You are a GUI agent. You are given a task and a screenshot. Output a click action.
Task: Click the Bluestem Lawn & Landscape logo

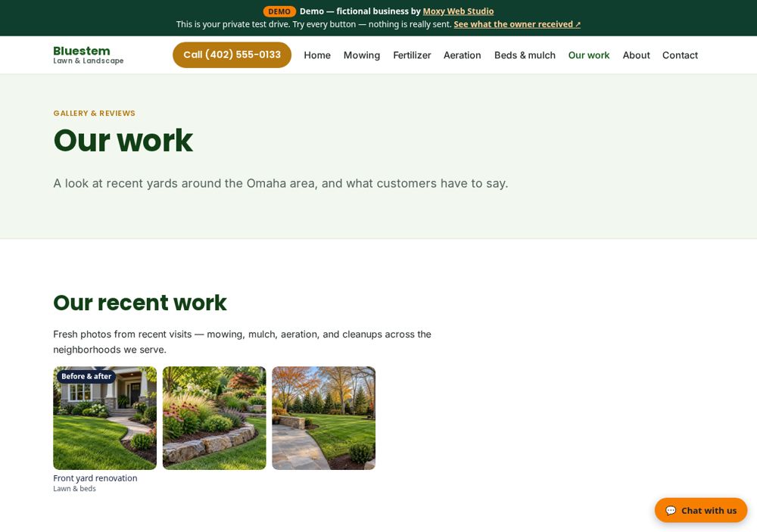click(89, 55)
